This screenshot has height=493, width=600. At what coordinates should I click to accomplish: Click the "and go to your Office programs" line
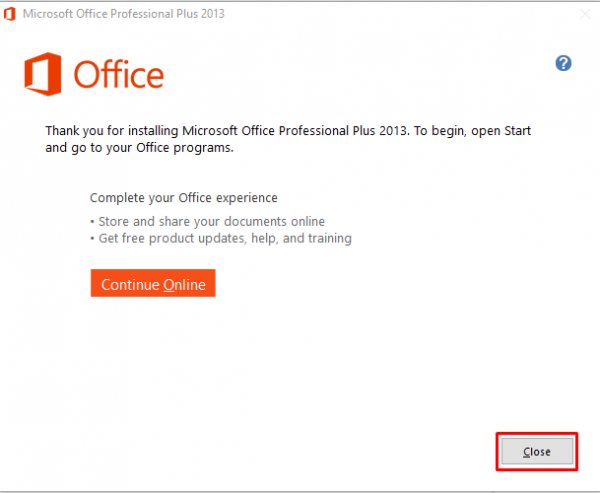click(139, 148)
